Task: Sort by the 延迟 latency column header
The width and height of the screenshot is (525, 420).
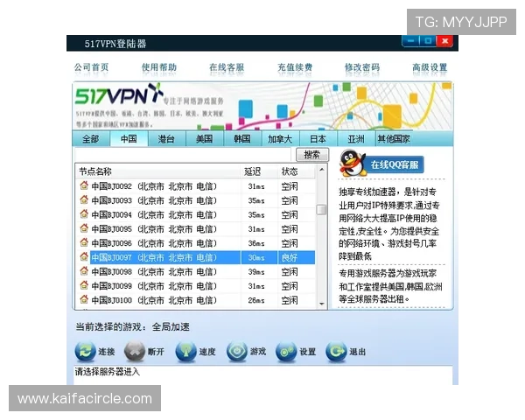Action: 259,171
